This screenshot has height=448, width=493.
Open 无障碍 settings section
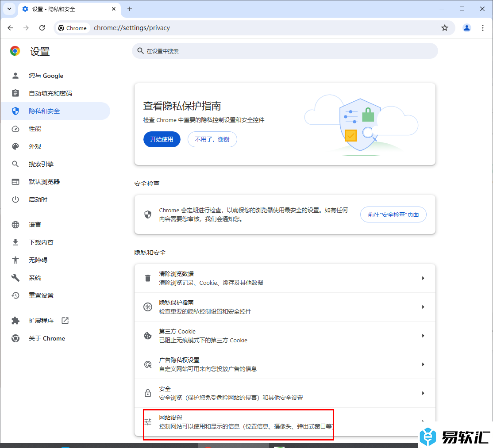tap(55, 260)
